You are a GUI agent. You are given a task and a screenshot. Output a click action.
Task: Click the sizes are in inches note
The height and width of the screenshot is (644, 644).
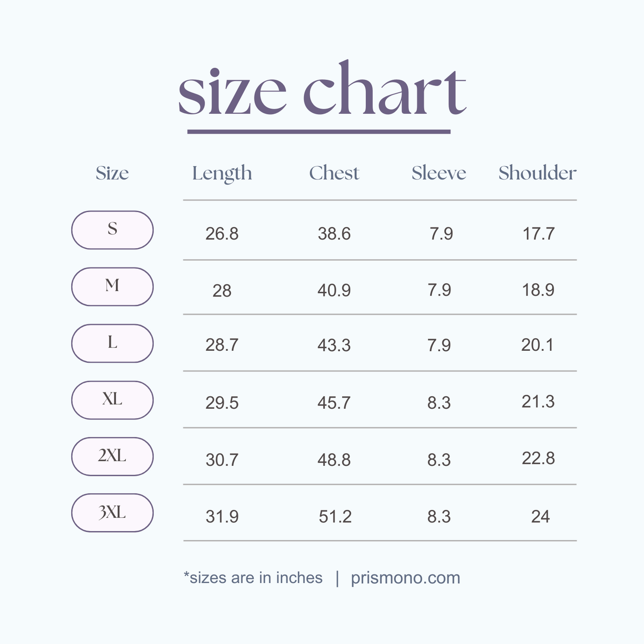tap(253, 578)
